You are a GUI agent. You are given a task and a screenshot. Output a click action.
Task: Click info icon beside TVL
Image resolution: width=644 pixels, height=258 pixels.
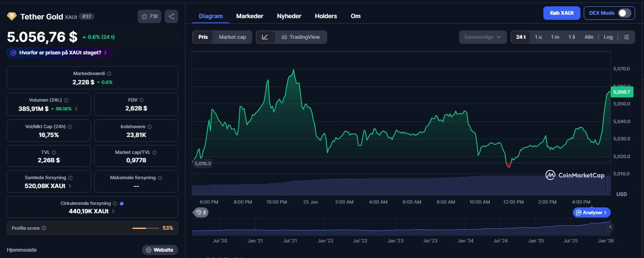click(54, 152)
